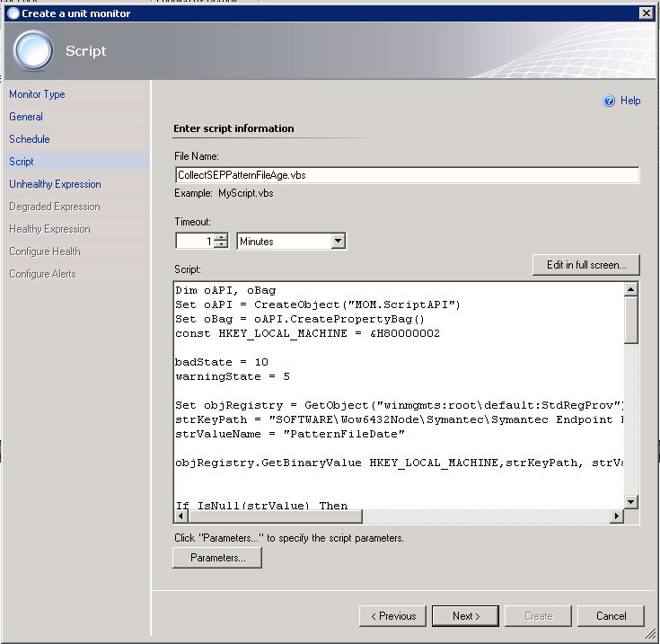The image size is (660, 644).
Task: Open the Parameters... dialog
Action: click(217, 558)
